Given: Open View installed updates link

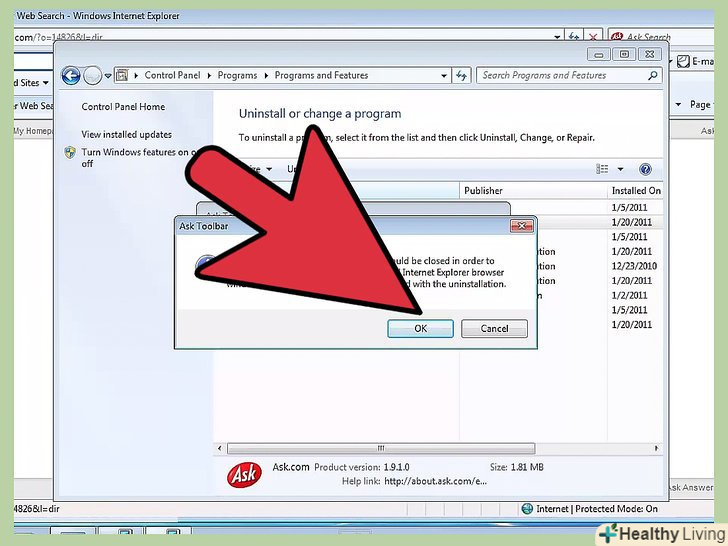Looking at the screenshot, I should tap(126, 135).
